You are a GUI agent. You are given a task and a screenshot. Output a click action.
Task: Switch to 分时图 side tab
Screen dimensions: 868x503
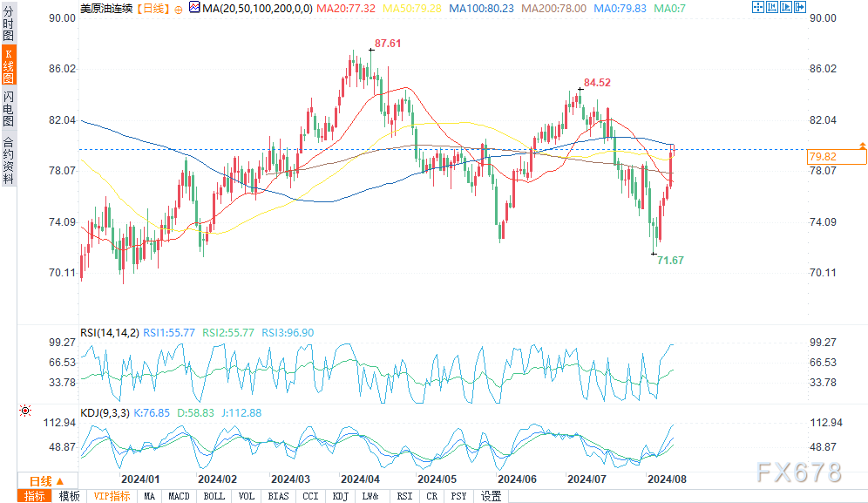pyautogui.click(x=9, y=24)
